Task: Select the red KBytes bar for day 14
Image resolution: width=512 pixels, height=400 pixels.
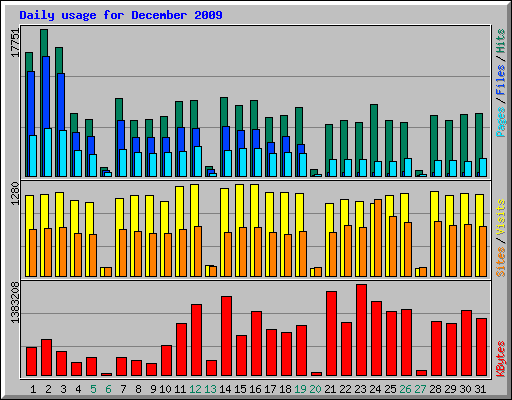Action: [226, 336]
